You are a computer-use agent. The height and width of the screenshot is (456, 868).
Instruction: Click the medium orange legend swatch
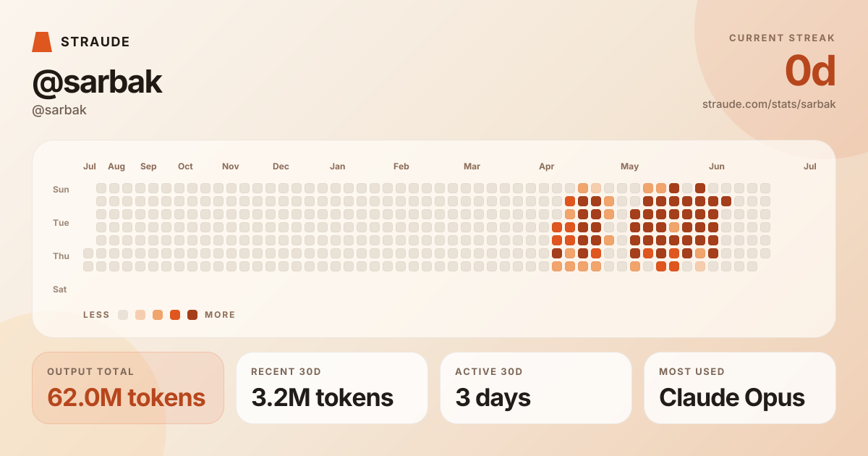(x=158, y=315)
